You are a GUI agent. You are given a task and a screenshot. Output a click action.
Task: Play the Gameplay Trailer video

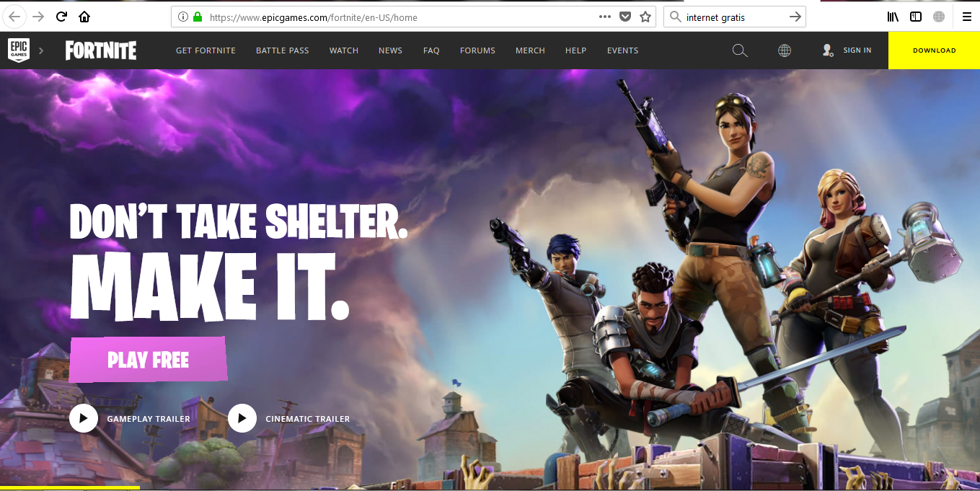pyautogui.click(x=84, y=418)
